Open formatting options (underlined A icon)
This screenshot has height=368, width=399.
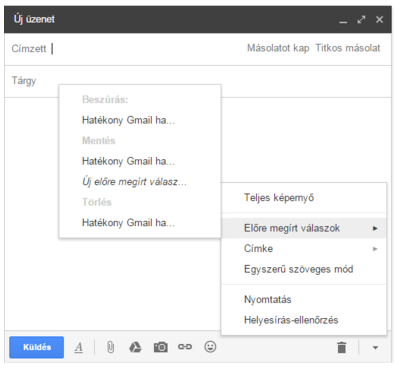tap(79, 347)
